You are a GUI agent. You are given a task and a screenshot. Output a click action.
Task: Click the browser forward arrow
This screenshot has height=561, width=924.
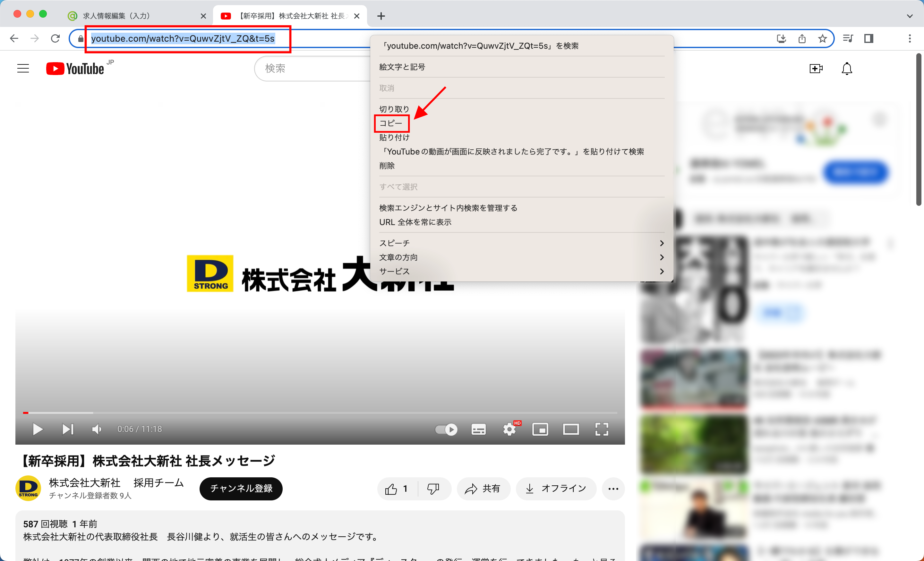pyautogui.click(x=35, y=38)
